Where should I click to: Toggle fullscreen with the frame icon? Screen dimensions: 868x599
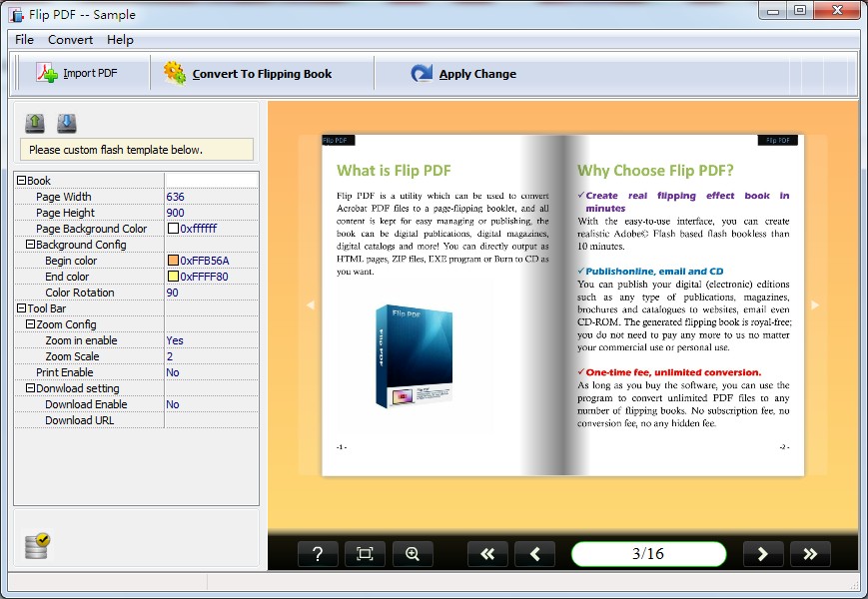(365, 554)
